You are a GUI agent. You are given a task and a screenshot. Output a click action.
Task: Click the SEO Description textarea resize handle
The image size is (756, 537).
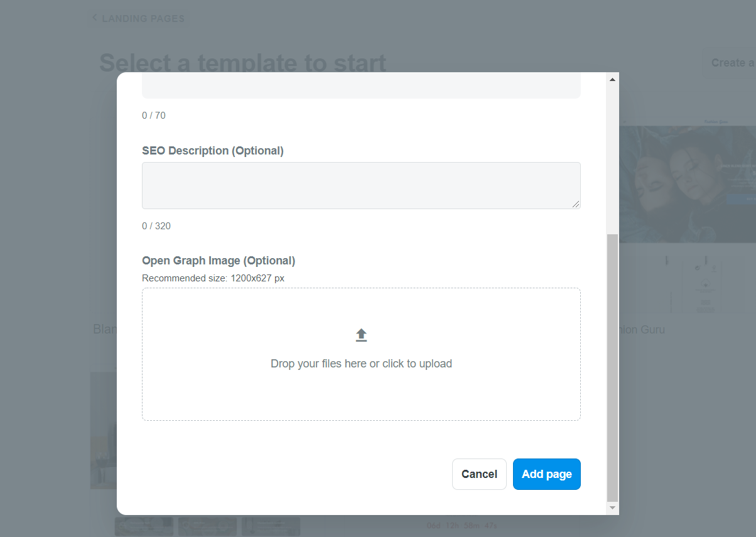click(x=576, y=204)
